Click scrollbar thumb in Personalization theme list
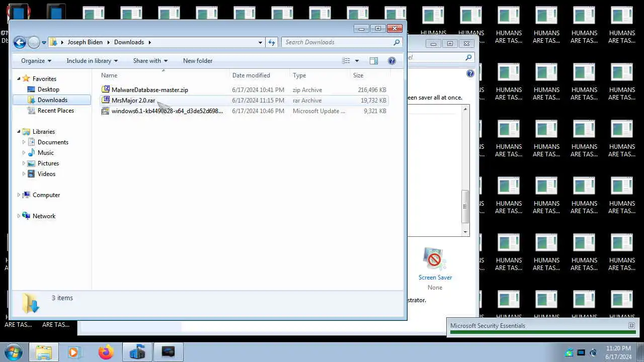Screen dimensions: 644x362 pyautogui.click(x=465, y=207)
